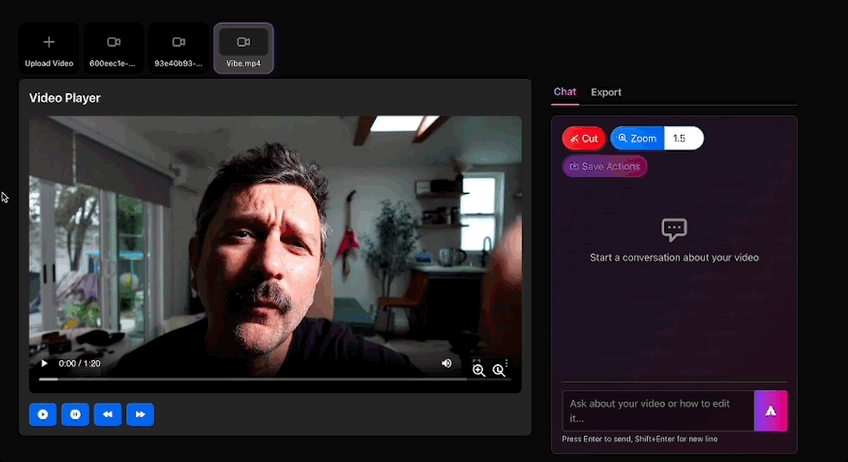Screen dimensions: 848x462
Task: Click the blue fast-forward button
Action: click(140, 414)
